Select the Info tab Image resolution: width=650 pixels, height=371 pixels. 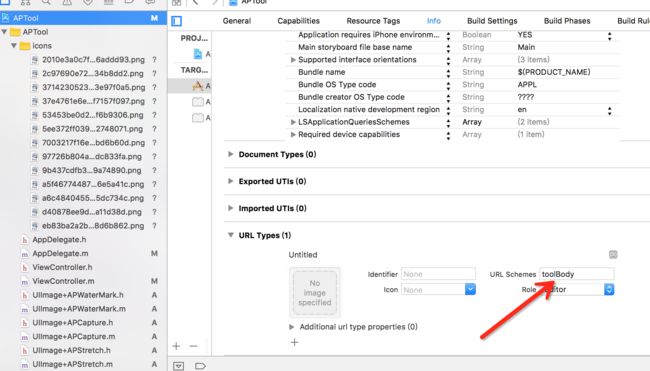click(434, 21)
